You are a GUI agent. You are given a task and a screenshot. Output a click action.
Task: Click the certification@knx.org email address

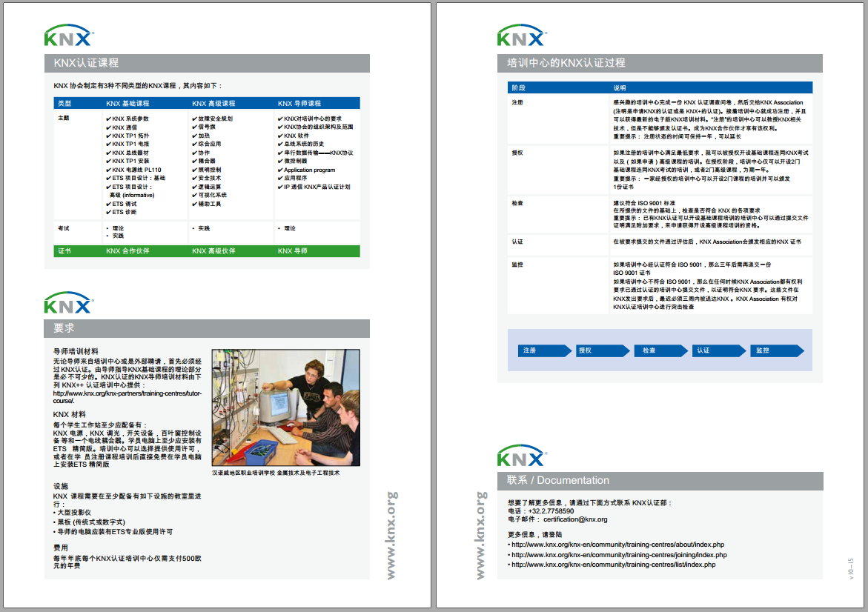click(574, 519)
